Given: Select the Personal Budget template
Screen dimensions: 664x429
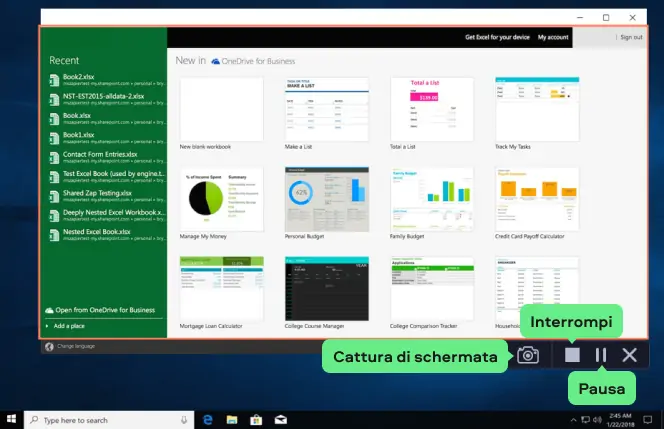Looking at the screenshot, I should point(326,203).
